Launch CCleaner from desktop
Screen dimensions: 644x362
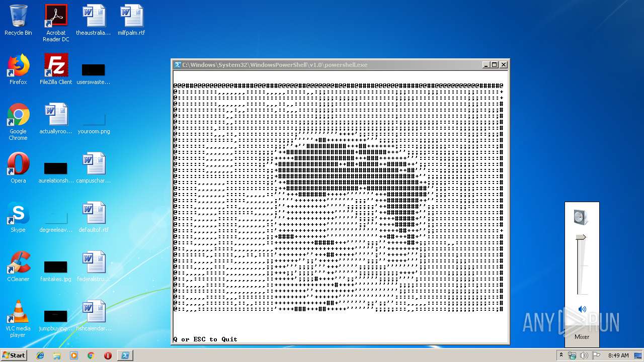click(x=18, y=266)
